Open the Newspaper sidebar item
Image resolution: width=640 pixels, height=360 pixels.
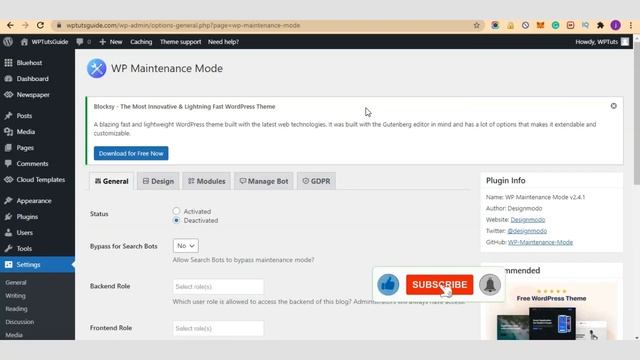pos(37,95)
